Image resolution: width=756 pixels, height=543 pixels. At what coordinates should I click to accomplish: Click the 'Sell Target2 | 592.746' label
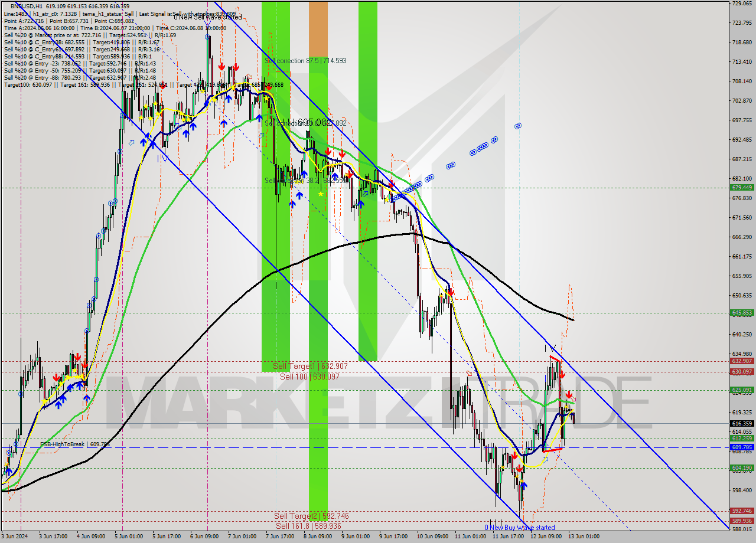point(311,516)
